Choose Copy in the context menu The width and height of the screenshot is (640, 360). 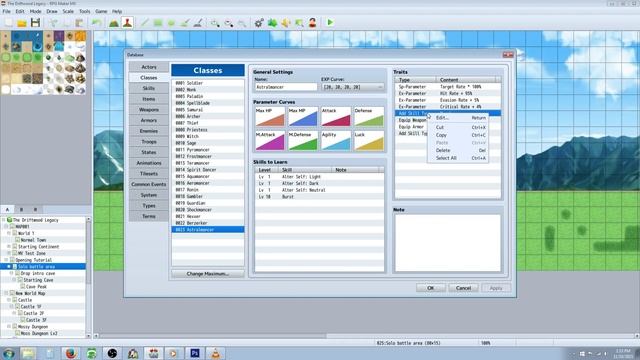click(x=458, y=135)
